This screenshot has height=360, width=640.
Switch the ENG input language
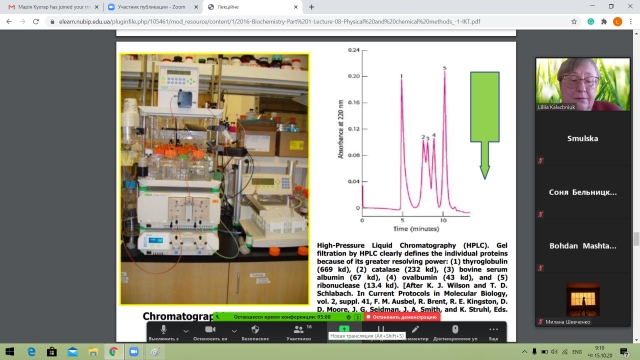pos(577,351)
